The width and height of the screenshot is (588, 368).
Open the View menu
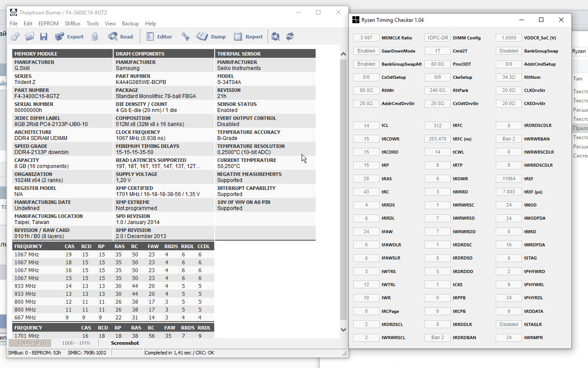[x=111, y=24]
